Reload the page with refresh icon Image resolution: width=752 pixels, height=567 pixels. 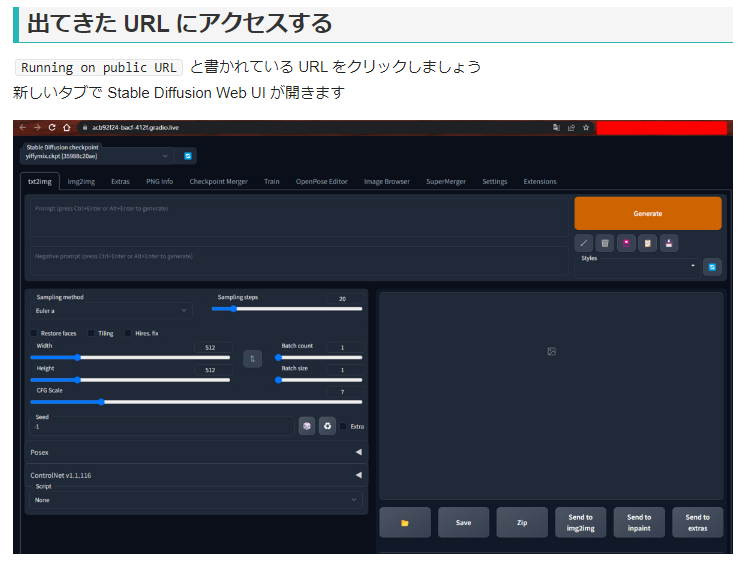52,128
